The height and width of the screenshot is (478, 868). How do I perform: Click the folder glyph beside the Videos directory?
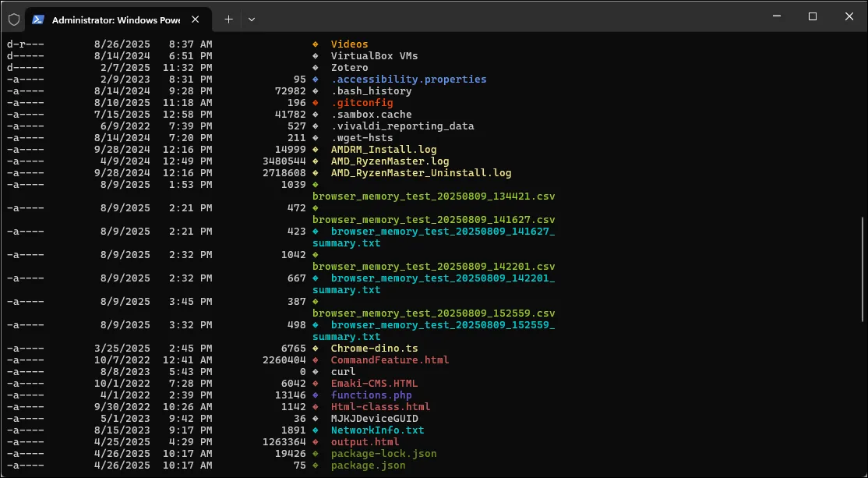(x=315, y=44)
